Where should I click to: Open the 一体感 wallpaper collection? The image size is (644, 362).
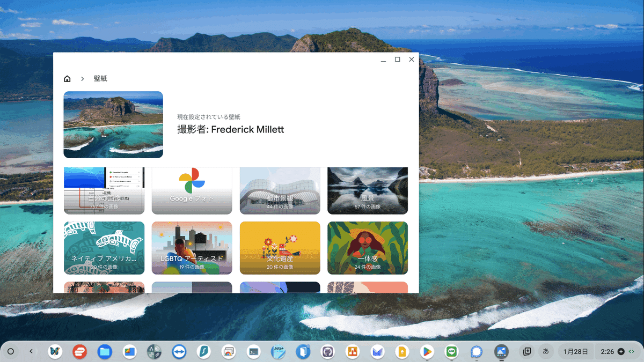click(x=368, y=248)
